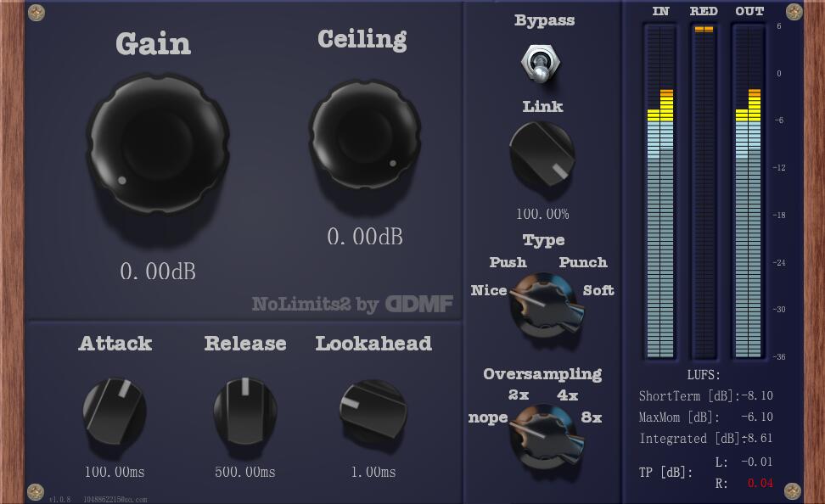The width and height of the screenshot is (825, 504).
Task: Click the Ceiling knob
Action: pos(362,136)
